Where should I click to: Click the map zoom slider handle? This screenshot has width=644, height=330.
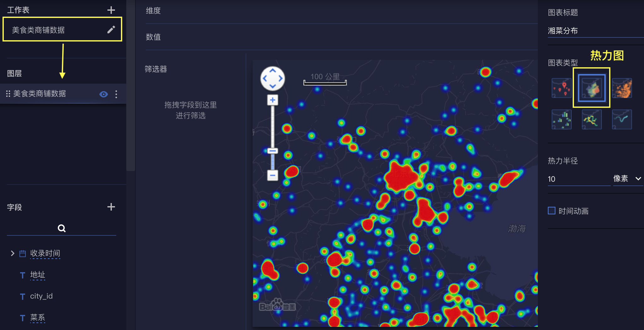pos(273,151)
